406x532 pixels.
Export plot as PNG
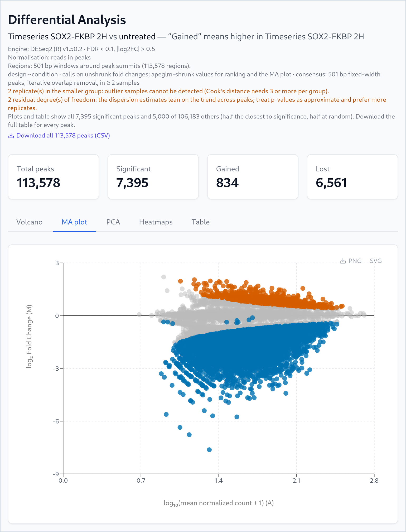coord(355,261)
